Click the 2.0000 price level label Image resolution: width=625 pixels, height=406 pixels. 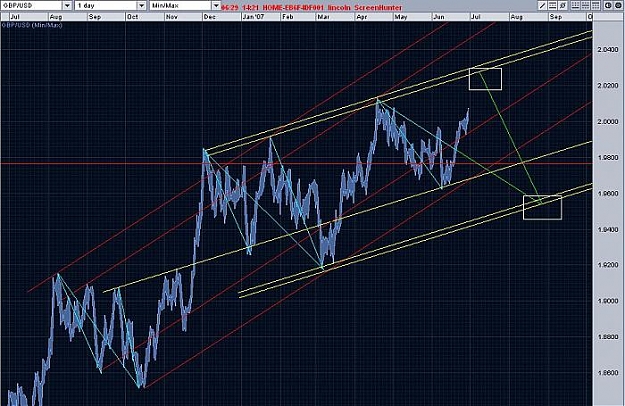[607, 122]
